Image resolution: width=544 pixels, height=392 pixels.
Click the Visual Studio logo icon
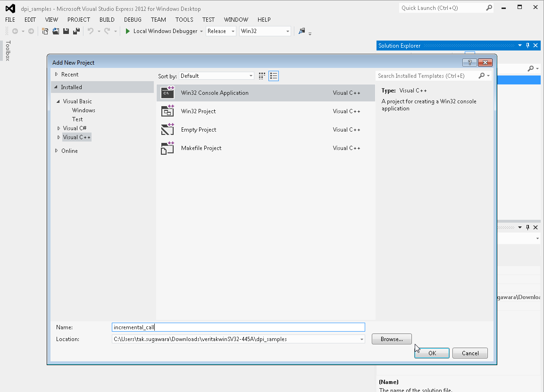(x=10, y=8)
